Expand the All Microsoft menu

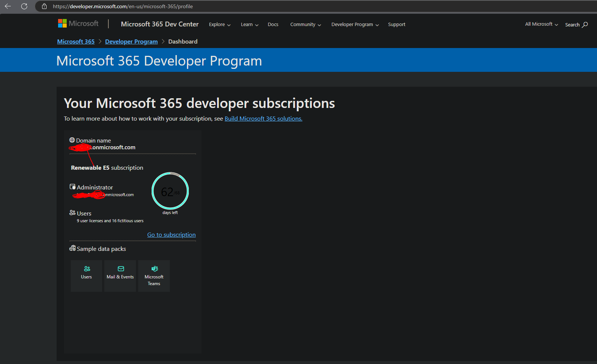[x=541, y=24]
